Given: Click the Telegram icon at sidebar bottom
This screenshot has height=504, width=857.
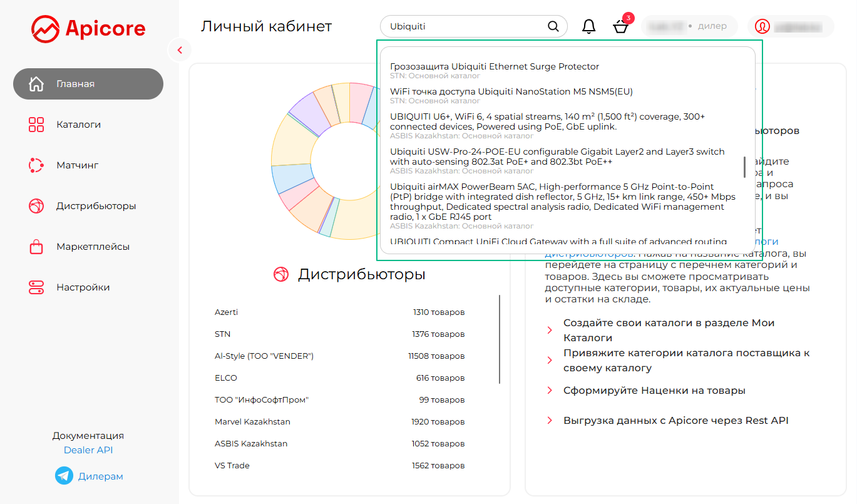Looking at the screenshot, I should 64,476.
